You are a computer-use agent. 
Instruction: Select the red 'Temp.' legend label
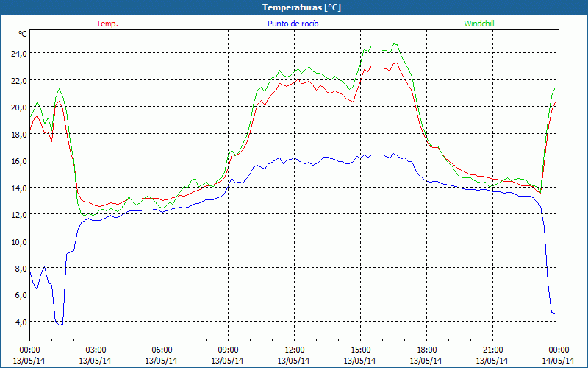pos(107,24)
